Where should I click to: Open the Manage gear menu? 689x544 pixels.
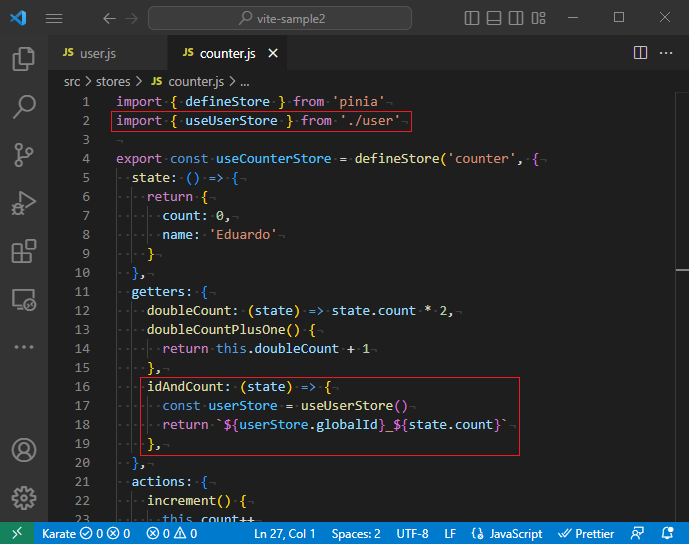tap(24, 498)
